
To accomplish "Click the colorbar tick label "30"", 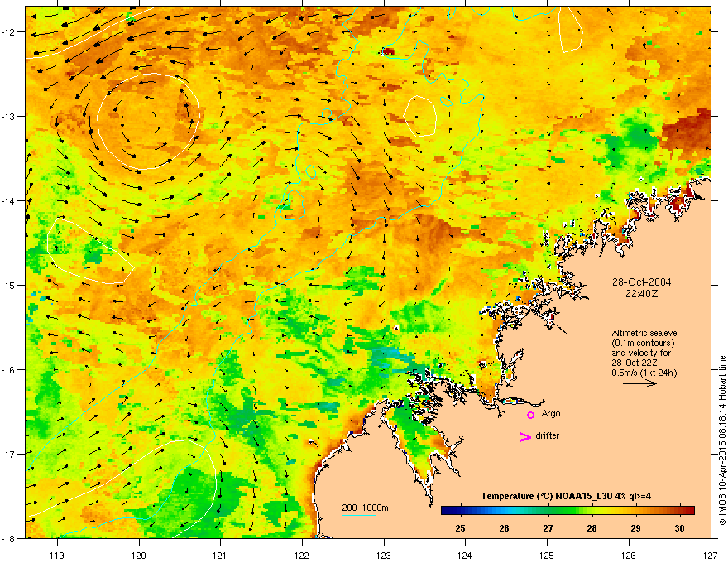I will coord(679,528).
